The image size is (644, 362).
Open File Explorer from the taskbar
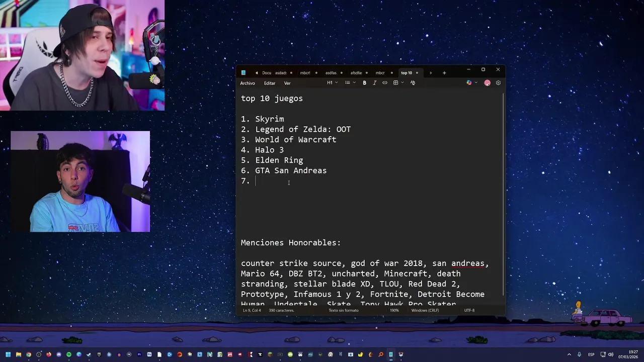click(19, 354)
